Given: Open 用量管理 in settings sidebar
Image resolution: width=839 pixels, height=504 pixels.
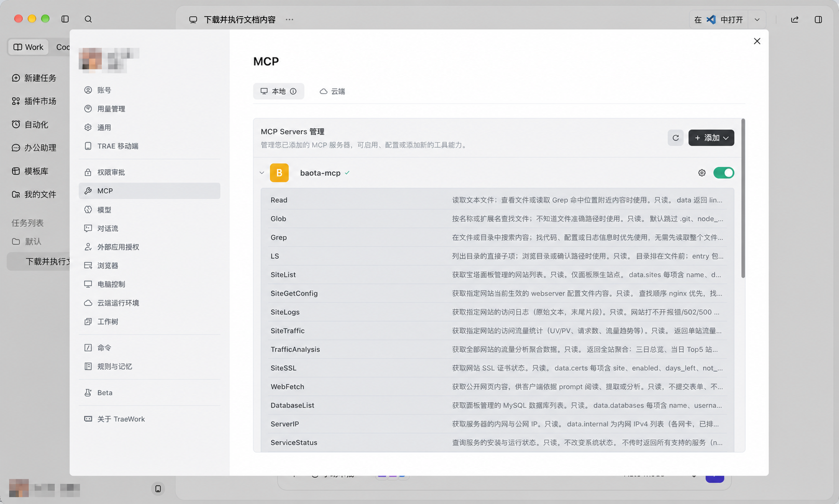Looking at the screenshot, I should click(149, 109).
